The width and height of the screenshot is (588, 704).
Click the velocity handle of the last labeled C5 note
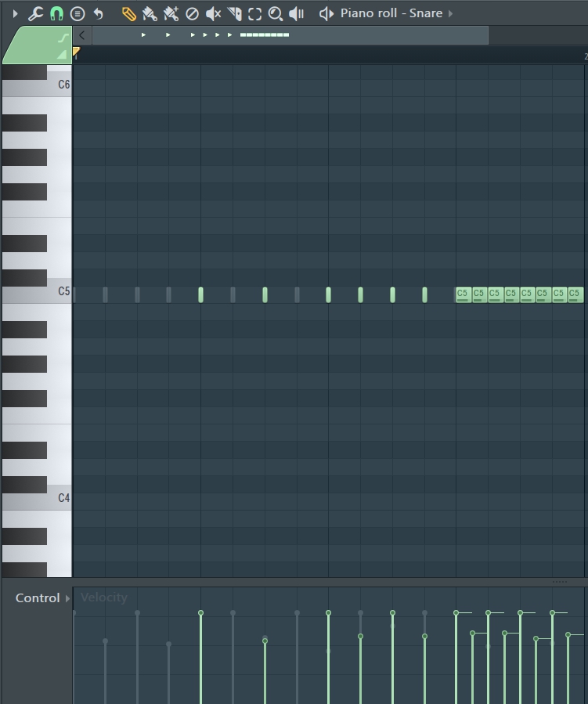568,634
